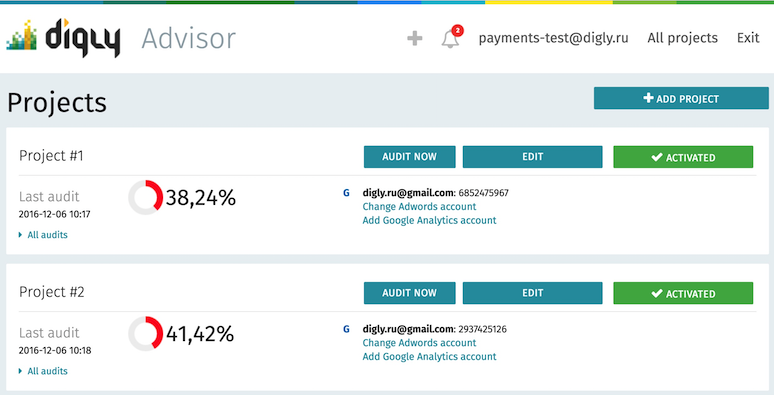774x395 pixels.
Task: Run Audit Now for Project #1
Action: [410, 157]
